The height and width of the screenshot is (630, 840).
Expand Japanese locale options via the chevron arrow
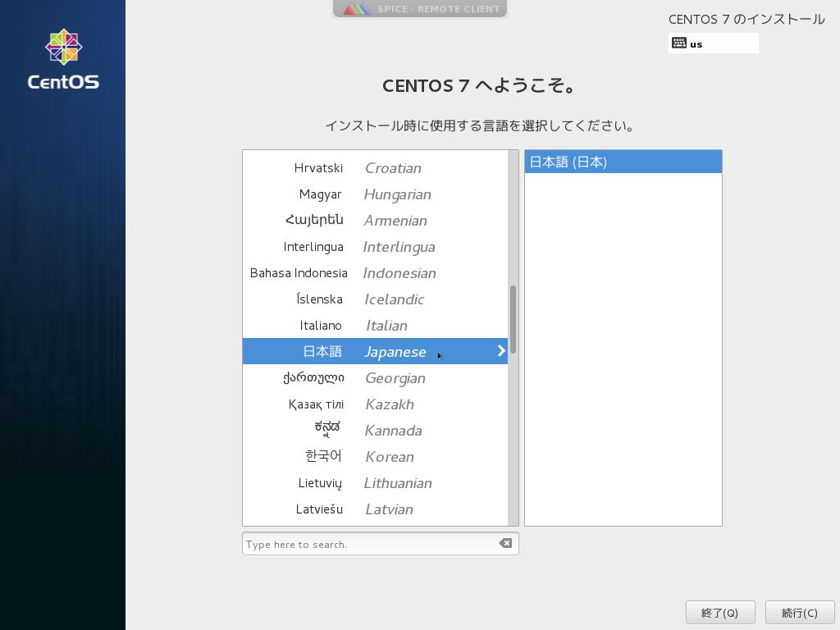[501, 350]
